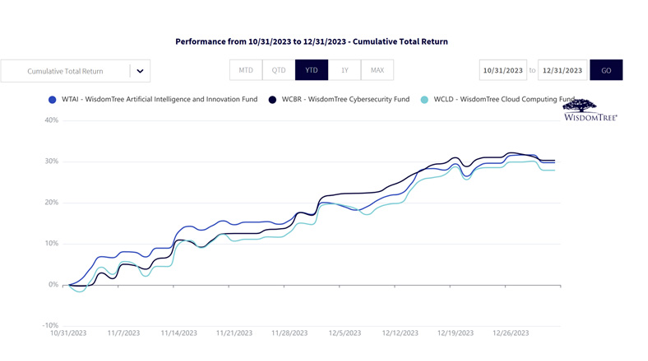
Task: Click the 11/28/2023 x-axis label
Action: click(x=290, y=333)
